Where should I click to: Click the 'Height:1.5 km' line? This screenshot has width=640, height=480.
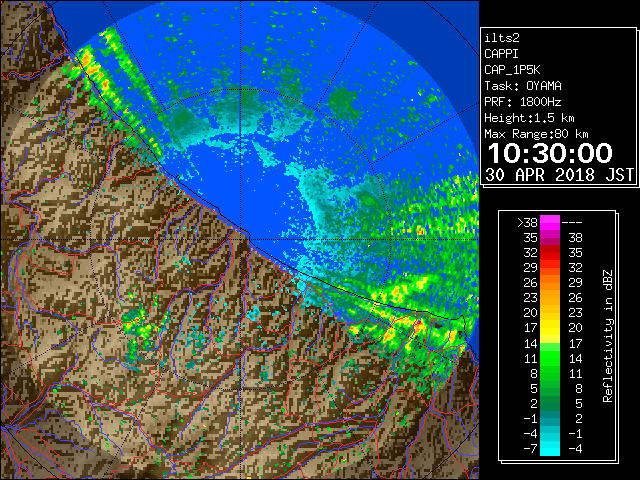pyautogui.click(x=529, y=118)
